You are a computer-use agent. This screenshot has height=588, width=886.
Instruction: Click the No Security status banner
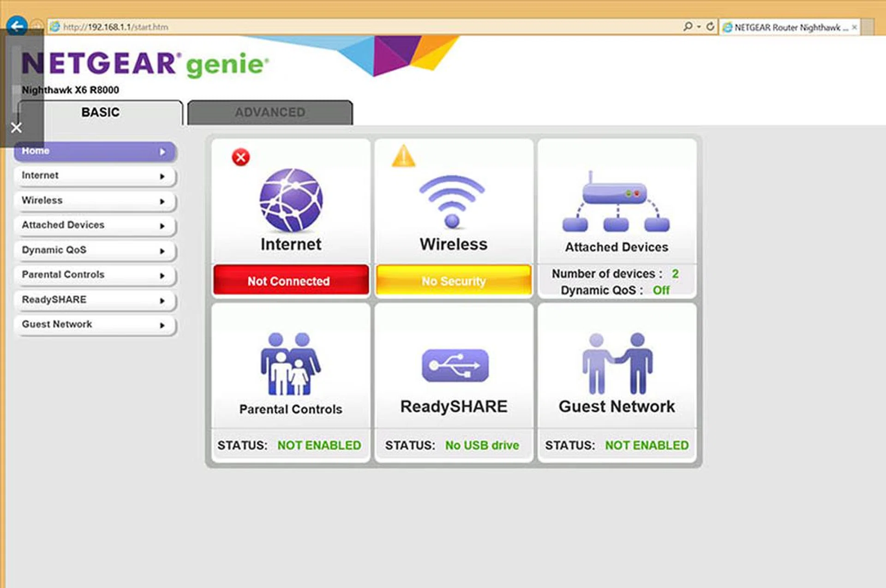[x=453, y=281]
